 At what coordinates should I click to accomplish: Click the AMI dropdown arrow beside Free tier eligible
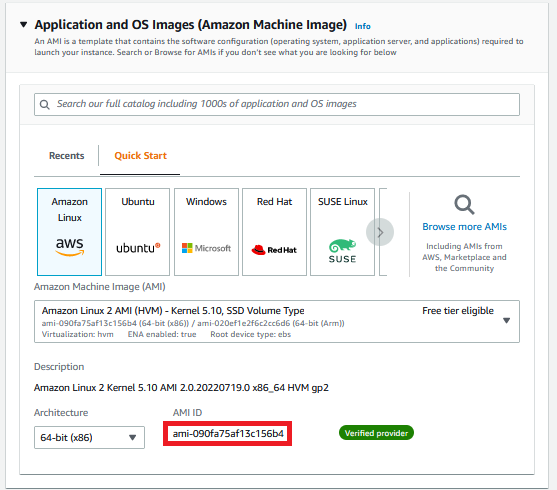(x=507, y=321)
